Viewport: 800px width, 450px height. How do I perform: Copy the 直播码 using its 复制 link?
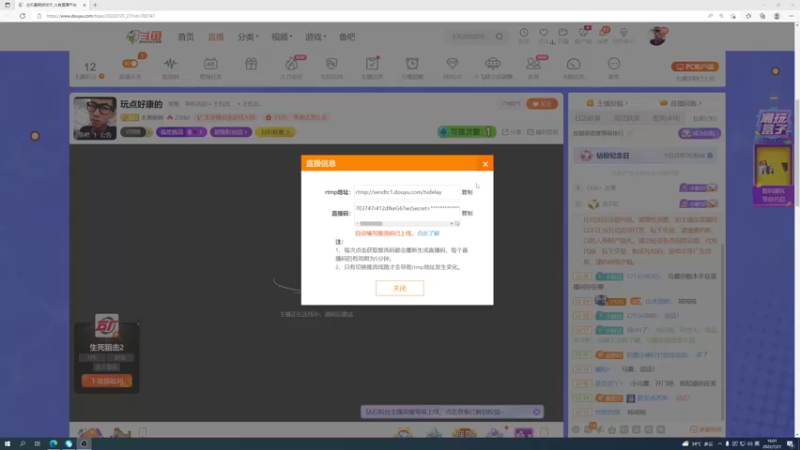467,213
